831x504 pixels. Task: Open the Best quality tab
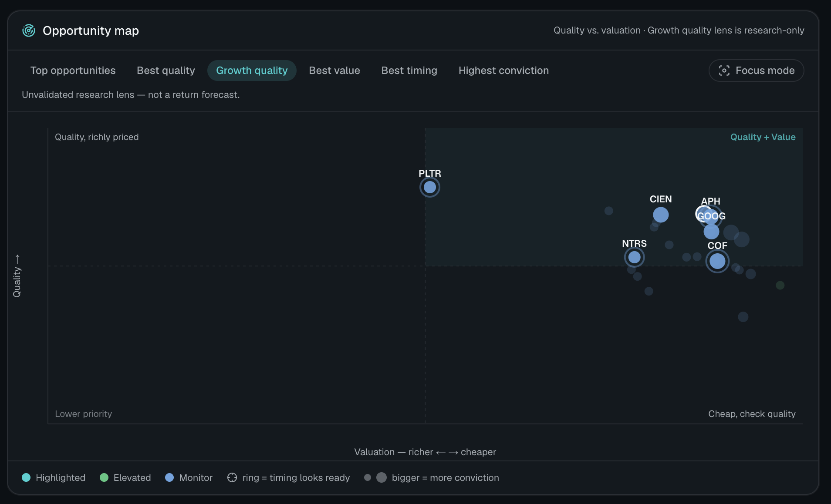[x=166, y=71]
